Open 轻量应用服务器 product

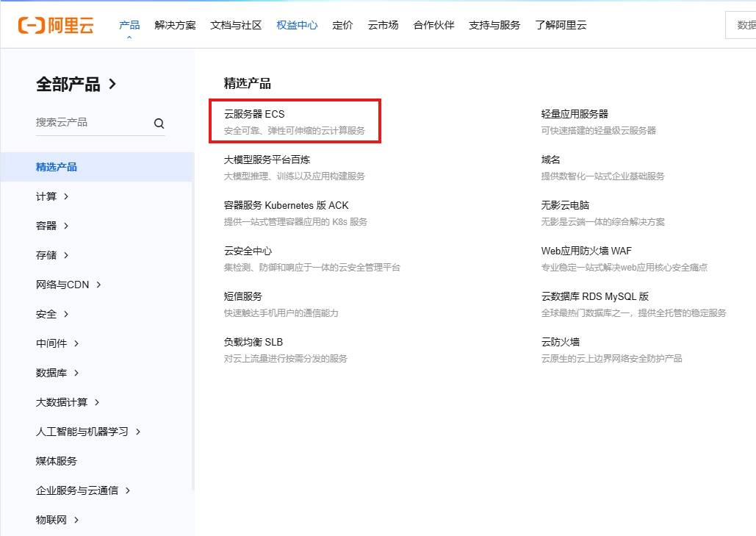(x=575, y=114)
